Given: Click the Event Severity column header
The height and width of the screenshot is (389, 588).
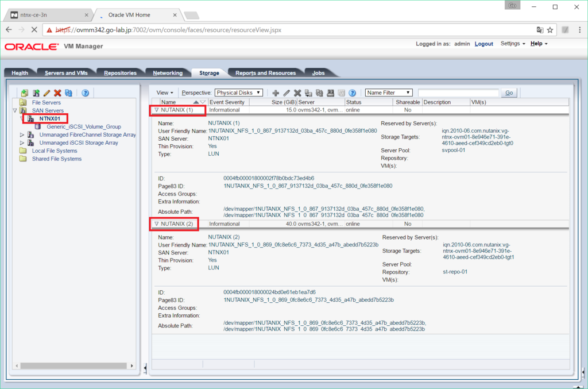Looking at the screenshot, I should (x=227, y=102).
